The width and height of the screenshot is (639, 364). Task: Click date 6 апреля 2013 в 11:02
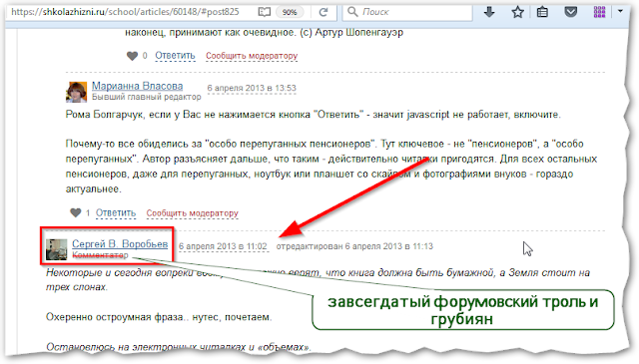tap(223, 246)
